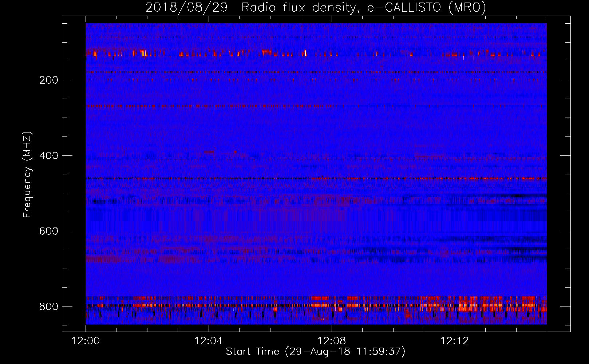The image size is (589, 364).
Task: Click the plot title "Radio flux density, e-CALLISTO (MRO)"
Action: (364, 7)
